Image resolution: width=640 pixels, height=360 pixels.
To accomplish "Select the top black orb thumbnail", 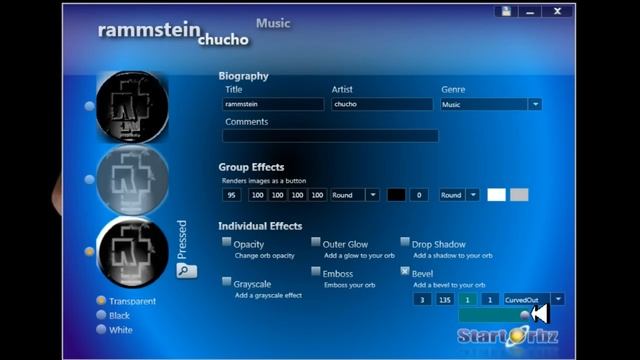I will [132, 107].
